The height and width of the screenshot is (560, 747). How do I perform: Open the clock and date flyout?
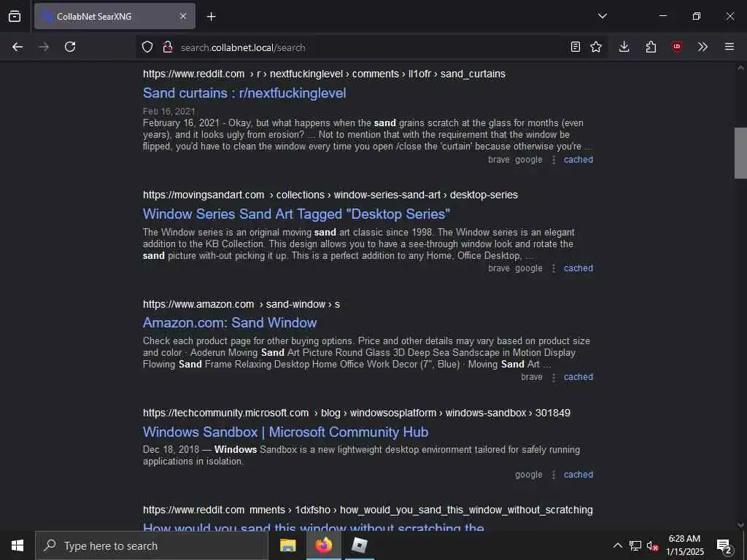click(x=684, y=545)
